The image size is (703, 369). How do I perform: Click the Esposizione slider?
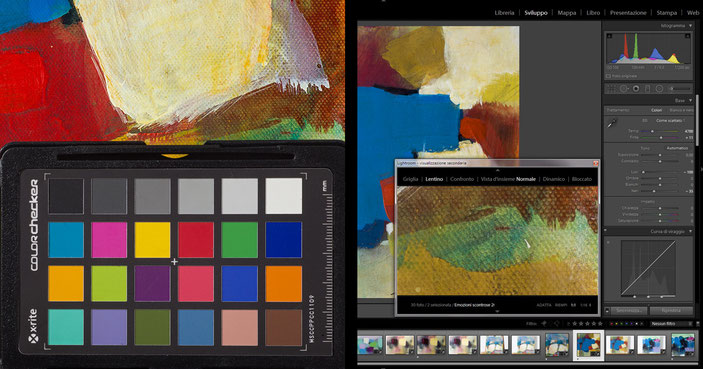tap(660, 155)
